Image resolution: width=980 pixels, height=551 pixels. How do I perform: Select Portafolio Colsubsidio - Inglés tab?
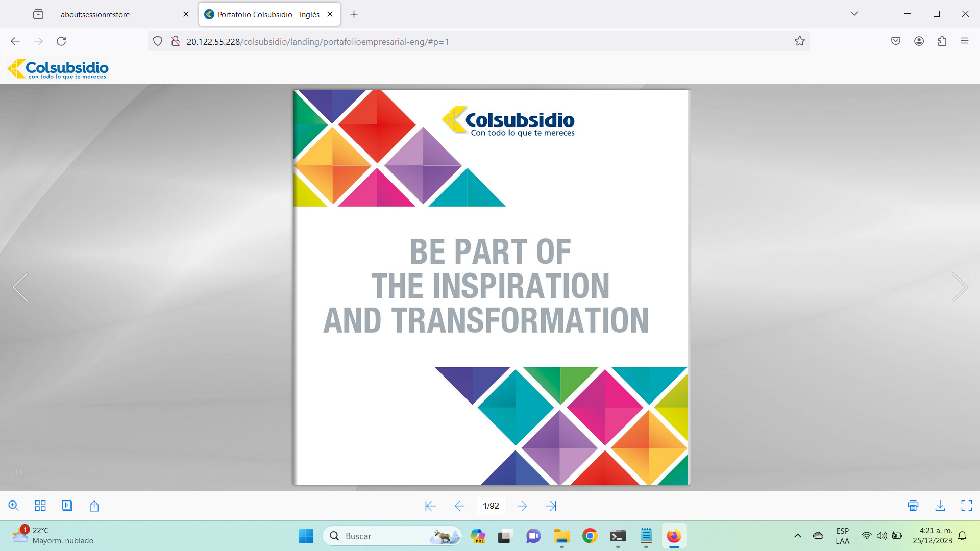tap(268, 14)
